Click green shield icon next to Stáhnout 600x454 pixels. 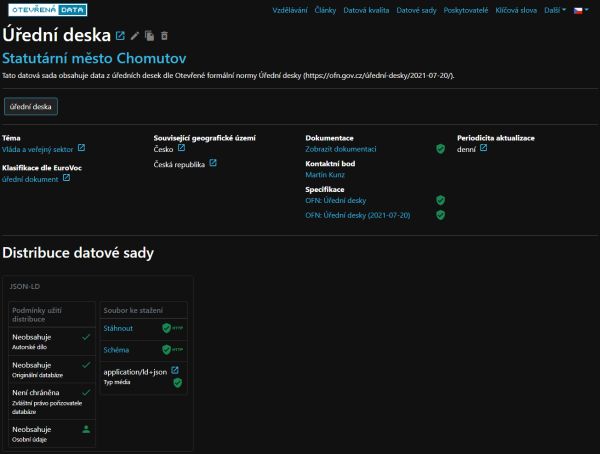[166, 328]
